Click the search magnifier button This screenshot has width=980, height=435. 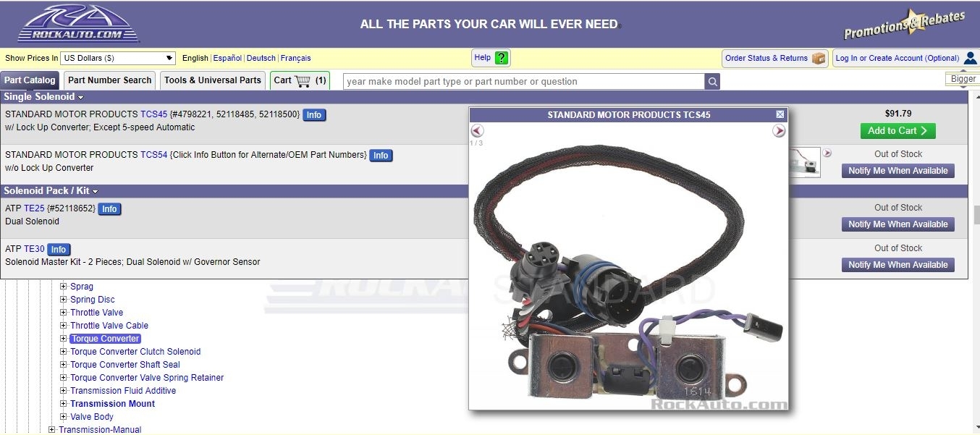713,82
